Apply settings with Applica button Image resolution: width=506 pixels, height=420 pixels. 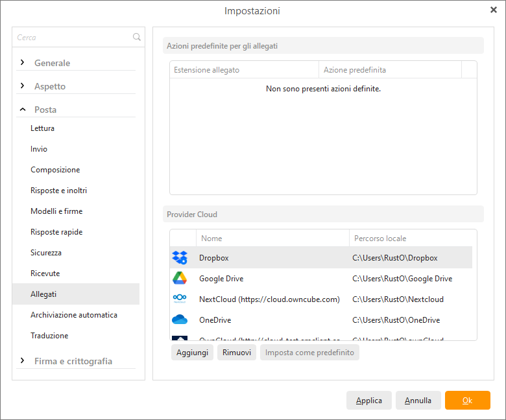point(369,401)
